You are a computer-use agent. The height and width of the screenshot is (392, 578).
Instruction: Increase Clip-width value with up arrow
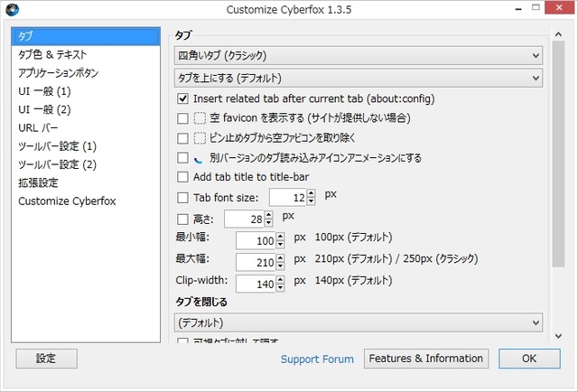[281, 279]
